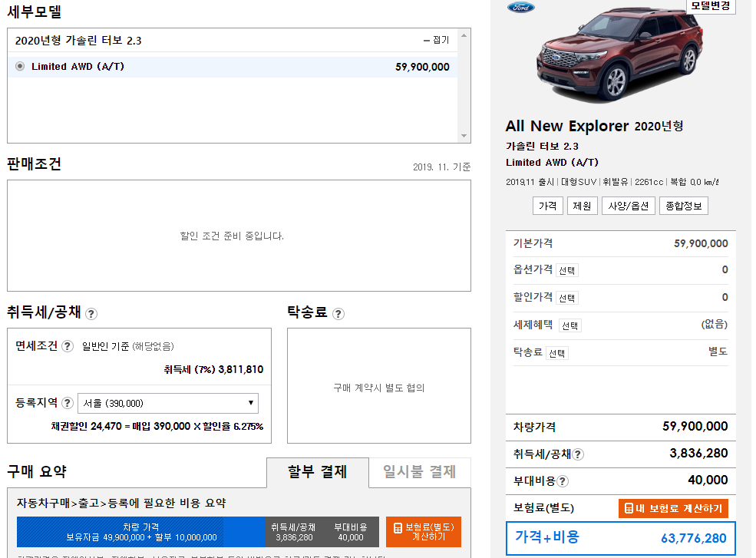
Task: Click help icon beside 등록지역
Action: (x=68, y=403)
